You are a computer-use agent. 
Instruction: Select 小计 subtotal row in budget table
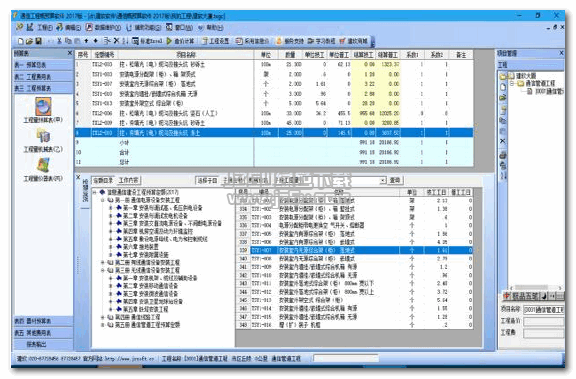274,142
